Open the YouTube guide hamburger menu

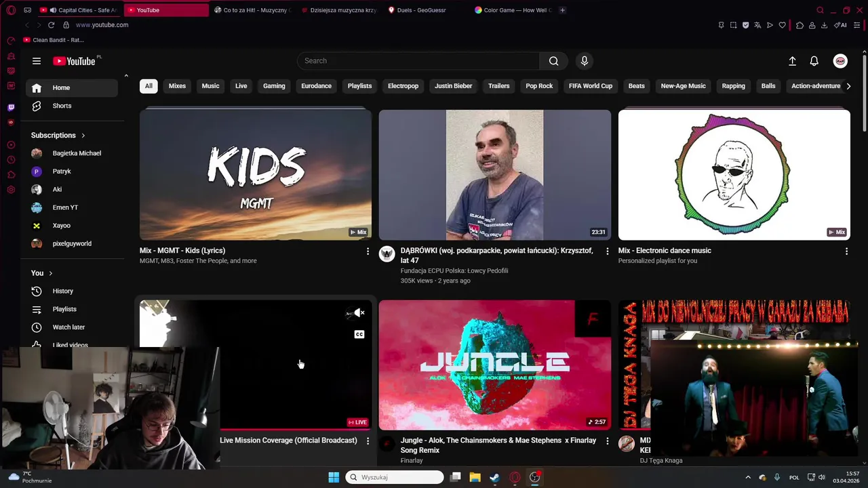tap(37, 61)
